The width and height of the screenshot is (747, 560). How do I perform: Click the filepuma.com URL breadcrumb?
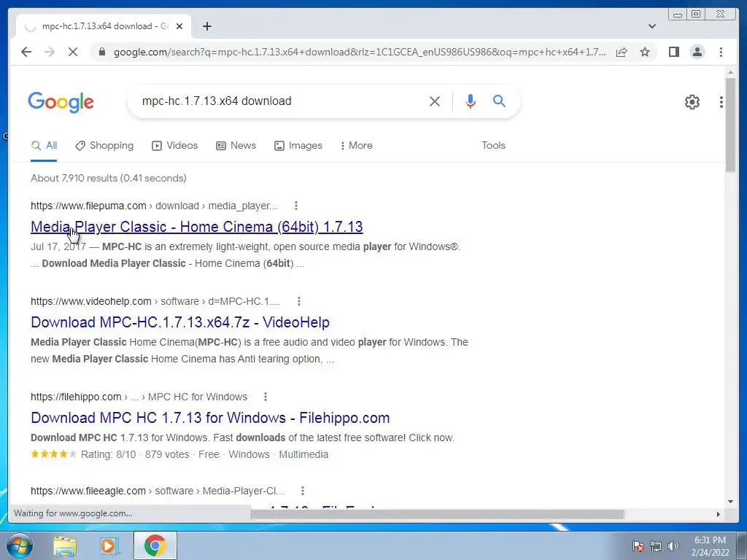coord(153,206)
